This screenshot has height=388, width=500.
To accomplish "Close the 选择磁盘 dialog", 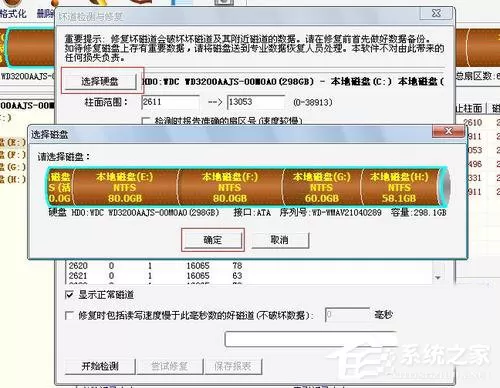I will (x=448, y=131).
